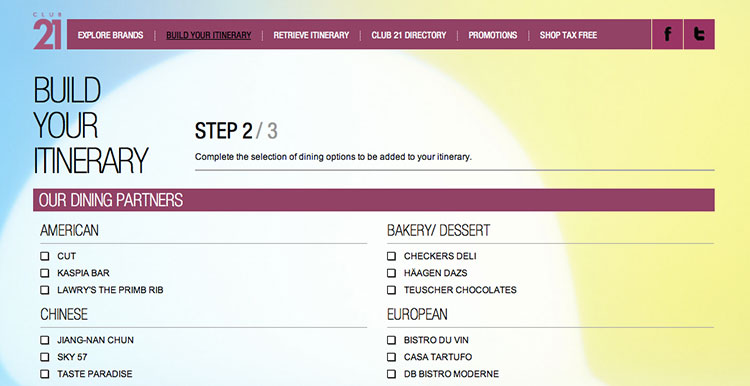Open the Club 21 logo home link
750x386 pixels.
point(47,31)
